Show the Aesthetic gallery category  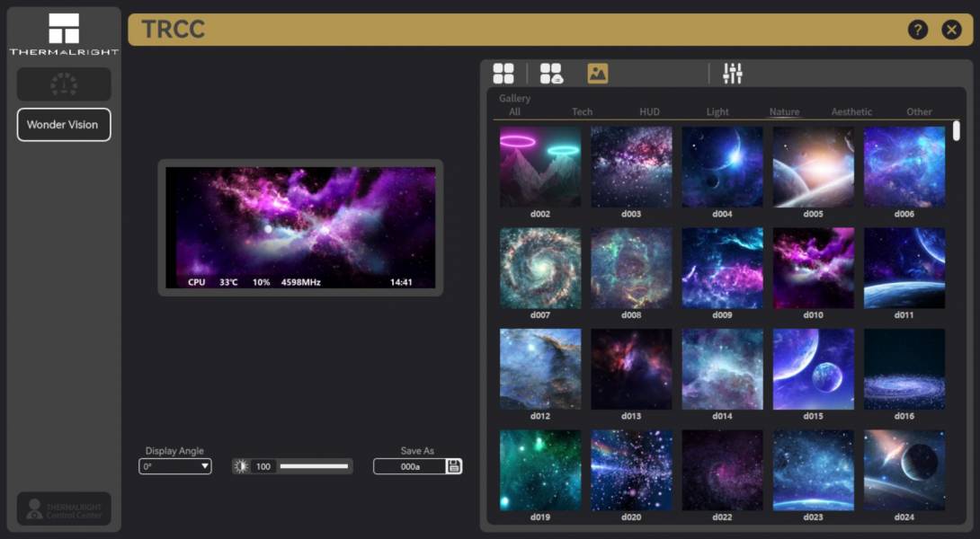point(851,112)
